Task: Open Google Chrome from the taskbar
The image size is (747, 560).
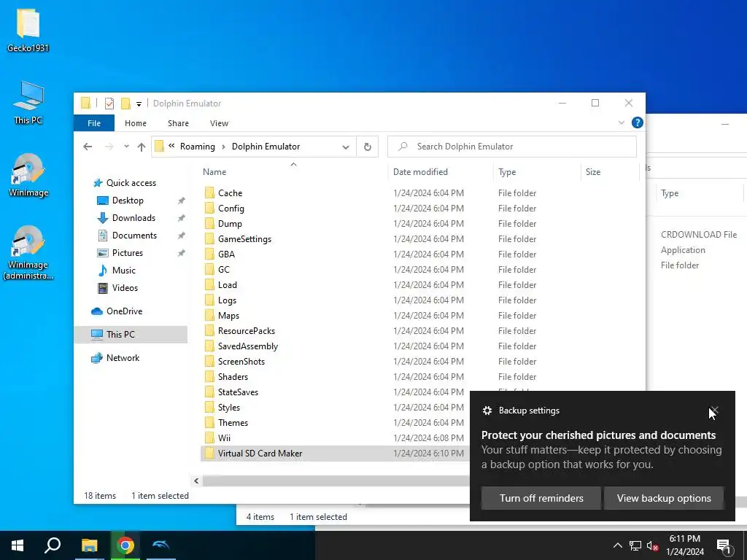Action: pos(125,545)
